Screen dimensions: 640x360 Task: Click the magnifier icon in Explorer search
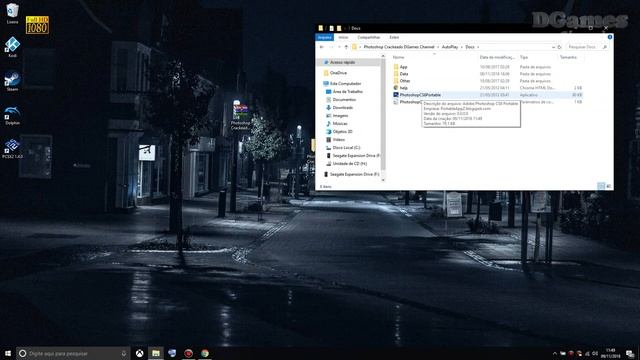point(605,47)
